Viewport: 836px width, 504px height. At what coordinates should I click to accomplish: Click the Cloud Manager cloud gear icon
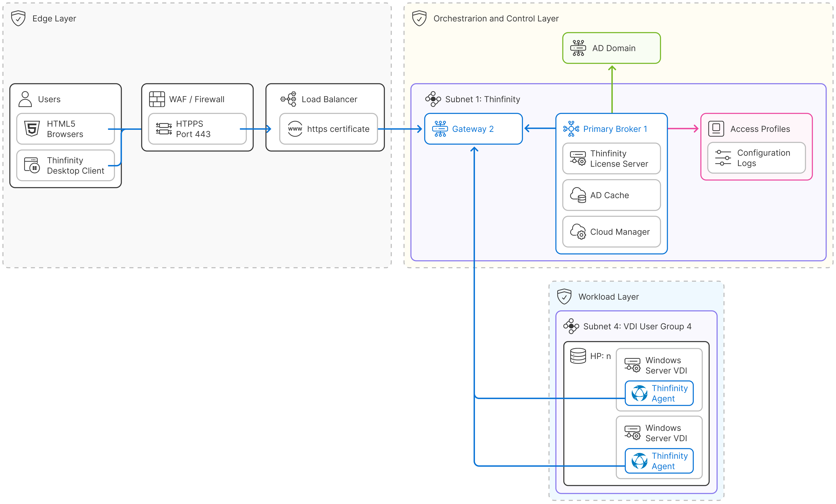578,232
